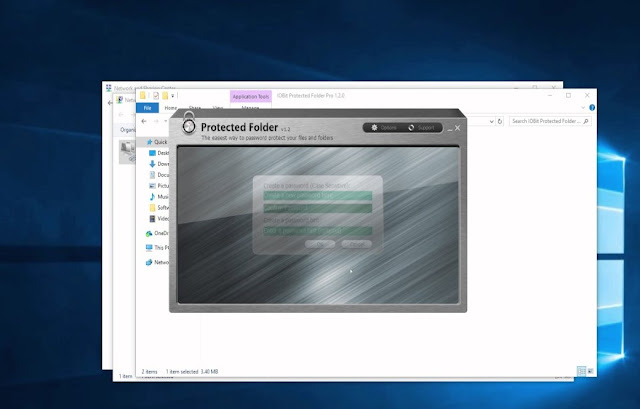The width and height of the screenshot is (640, 409).
Task: Open Desktop in the navigation pane
Action: click(x=158, y=153)
